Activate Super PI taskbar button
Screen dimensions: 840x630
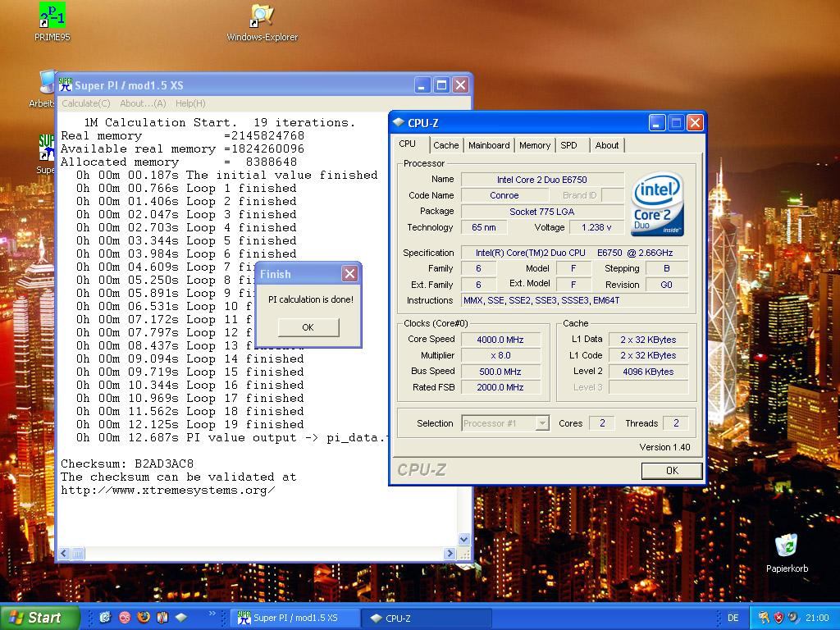pyautogui.click(x=294, y=618)
